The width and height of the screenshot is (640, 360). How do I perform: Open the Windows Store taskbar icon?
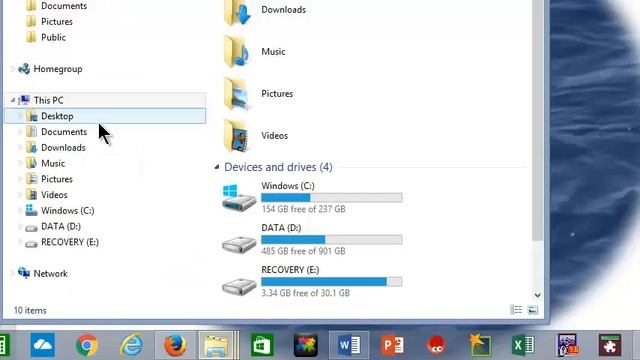(x=262, y=345)
